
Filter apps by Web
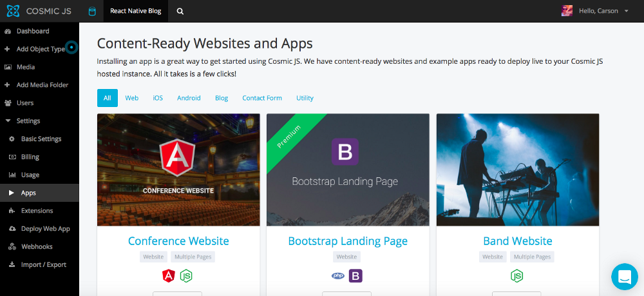click(x=132, y=98)
